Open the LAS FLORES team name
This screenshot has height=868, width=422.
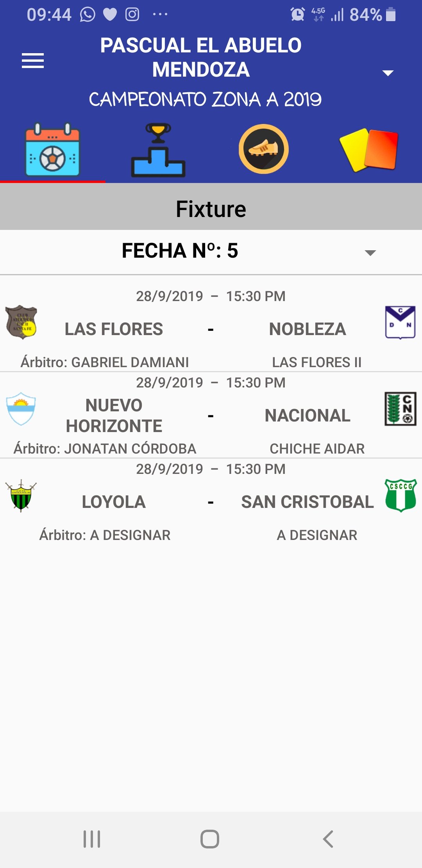coord(114,329)
